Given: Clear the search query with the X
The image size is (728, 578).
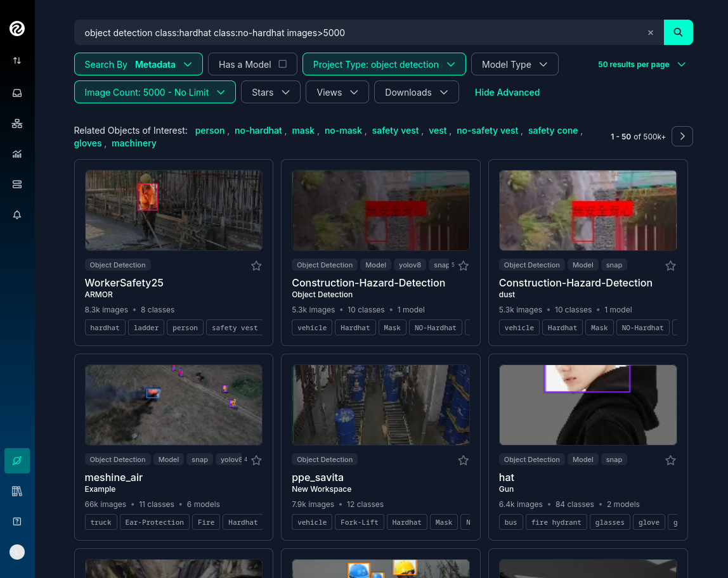Looking at the screenshot, I should coord(651,32).
